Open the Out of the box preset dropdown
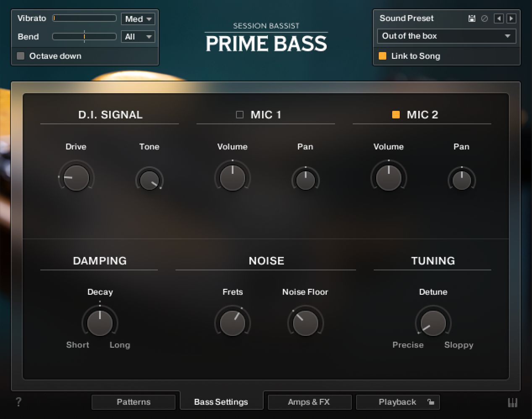This screenshot has height=419, width=532. coord(446,36)
